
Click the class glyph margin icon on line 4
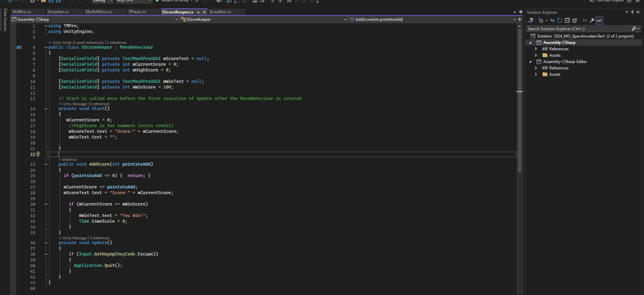click(x=19, y=47)
